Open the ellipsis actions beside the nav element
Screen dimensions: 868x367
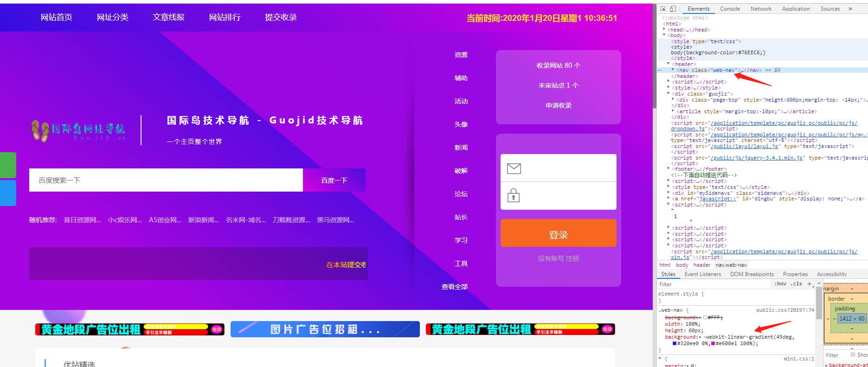pyautogui.click(x=660, y=71)
